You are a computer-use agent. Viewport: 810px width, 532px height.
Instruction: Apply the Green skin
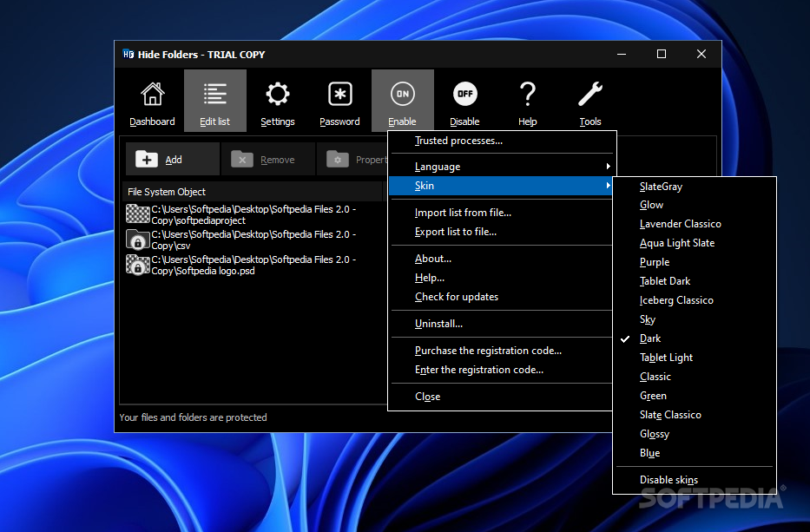coord(695,396)
